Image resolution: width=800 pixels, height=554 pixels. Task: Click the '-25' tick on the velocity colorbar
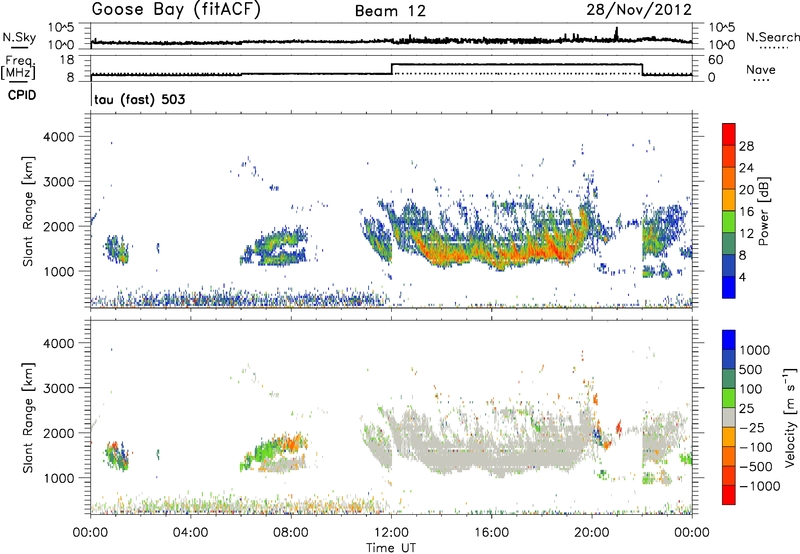click(753, 427)
